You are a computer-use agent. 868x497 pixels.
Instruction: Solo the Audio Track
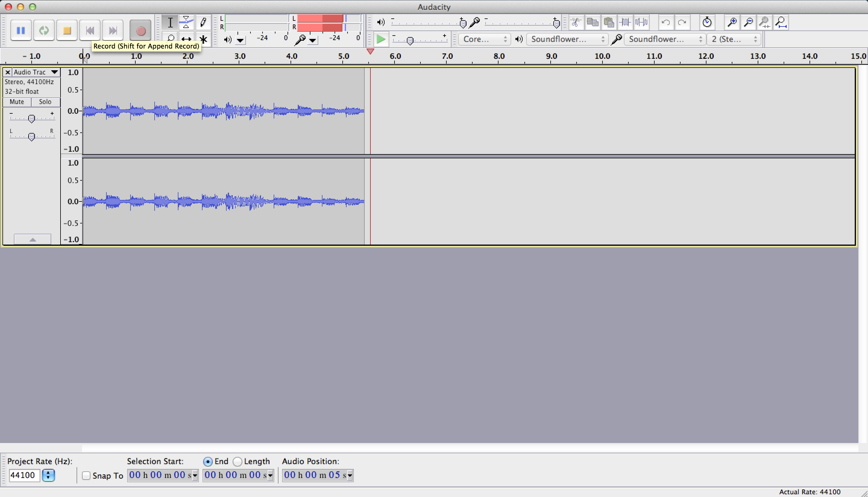coord(45,102)
